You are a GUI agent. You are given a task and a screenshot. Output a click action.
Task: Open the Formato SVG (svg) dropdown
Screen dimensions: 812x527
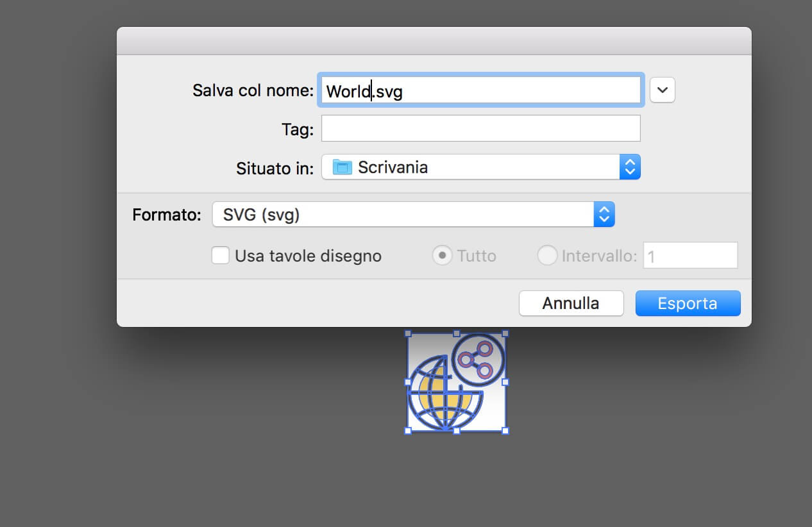pyautogui.click(x=413, y=215)
